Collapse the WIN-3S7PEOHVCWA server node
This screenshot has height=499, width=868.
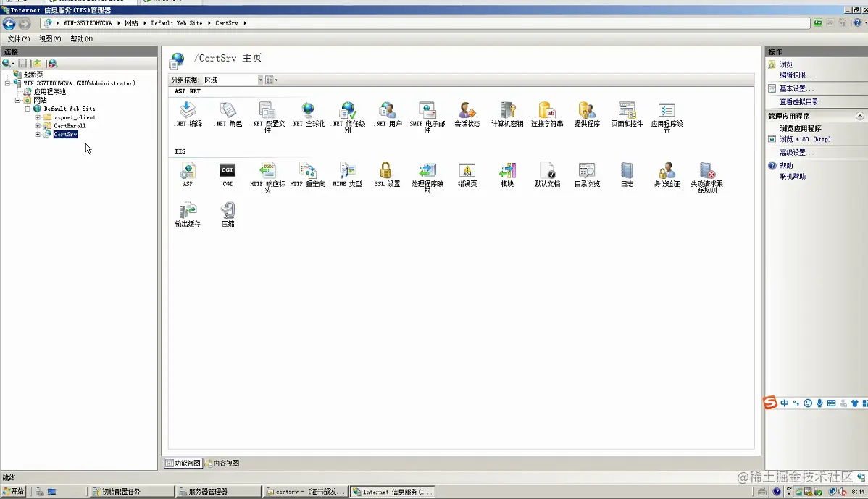7,83
